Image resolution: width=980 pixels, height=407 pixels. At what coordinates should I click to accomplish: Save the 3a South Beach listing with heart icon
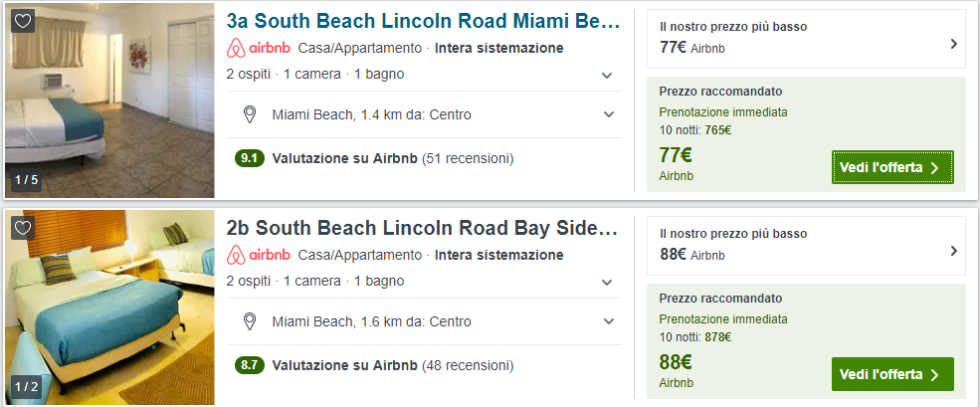click(25, 21)
